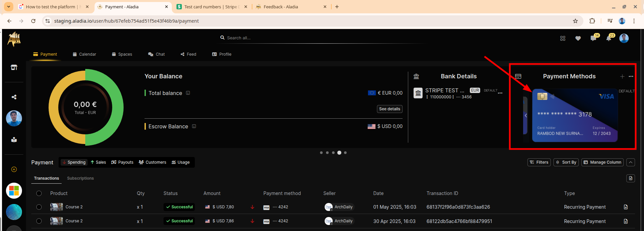Bookmark this page star icon

click(575, 21)
